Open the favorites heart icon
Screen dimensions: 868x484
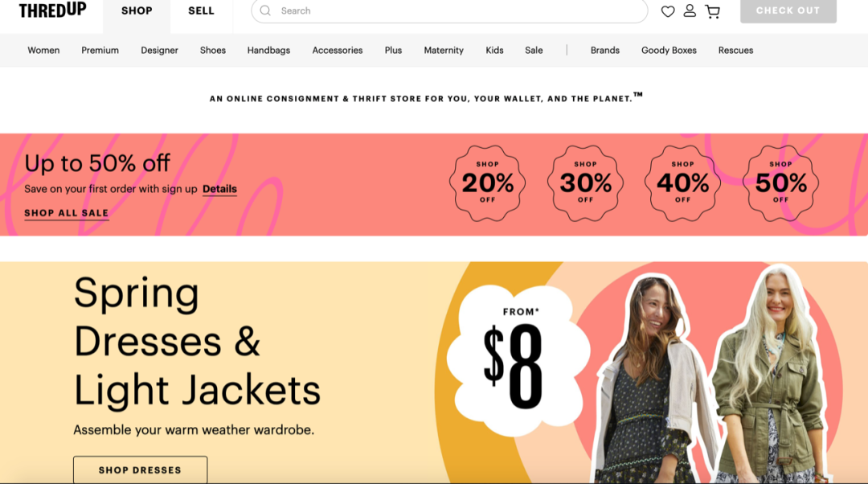click(x=668, y=11)
